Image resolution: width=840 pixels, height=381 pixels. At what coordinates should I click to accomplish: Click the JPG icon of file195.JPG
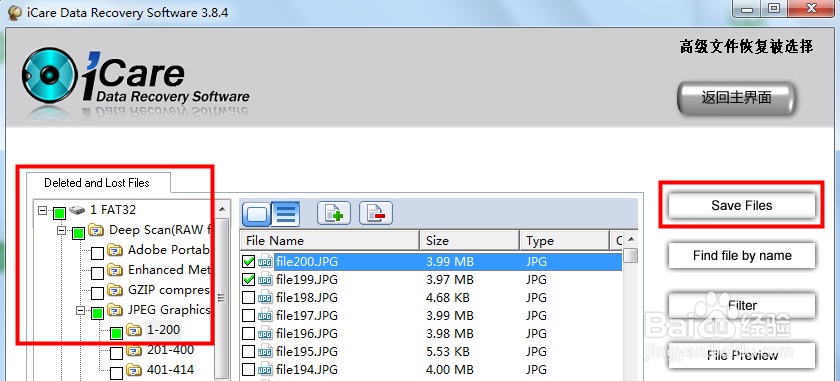pyautogui.click(x=265, y=352)
